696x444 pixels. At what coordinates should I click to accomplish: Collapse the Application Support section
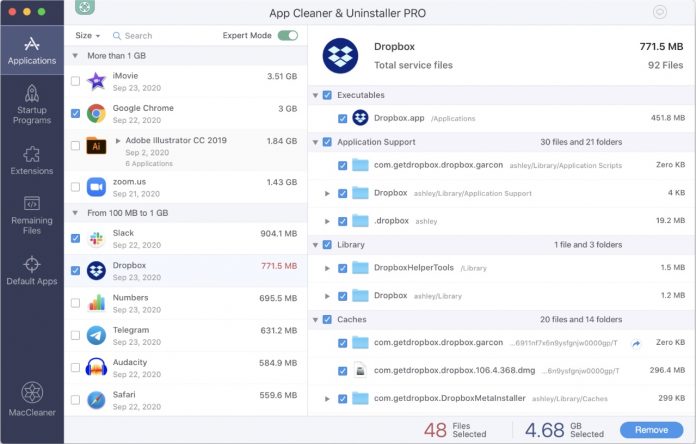coord(315,143)
